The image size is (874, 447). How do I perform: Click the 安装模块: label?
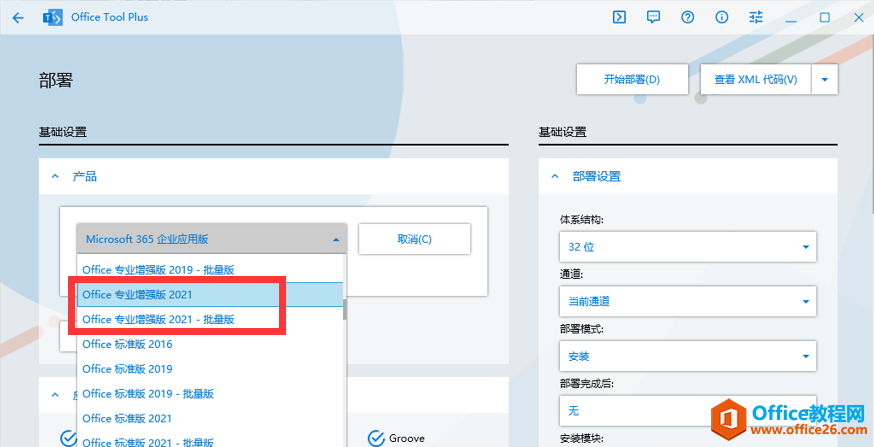click(581, 438)
